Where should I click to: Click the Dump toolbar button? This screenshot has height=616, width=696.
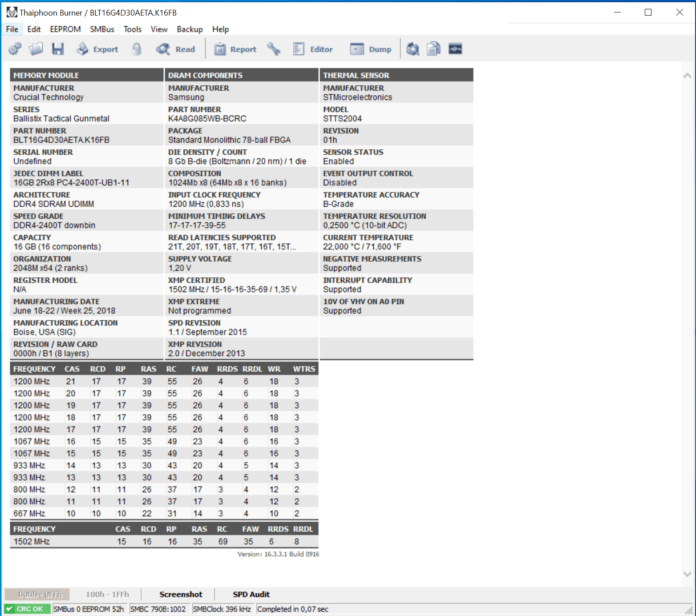tap(371, 49)
